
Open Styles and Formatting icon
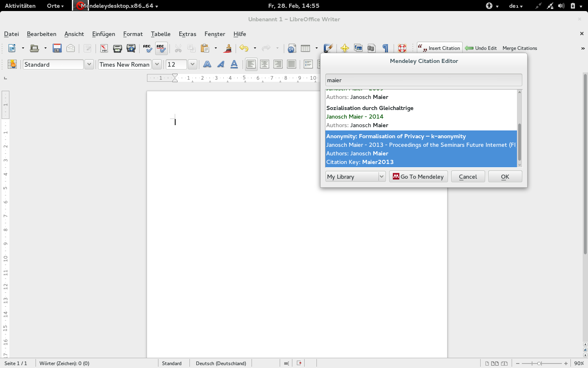(12, 64)
